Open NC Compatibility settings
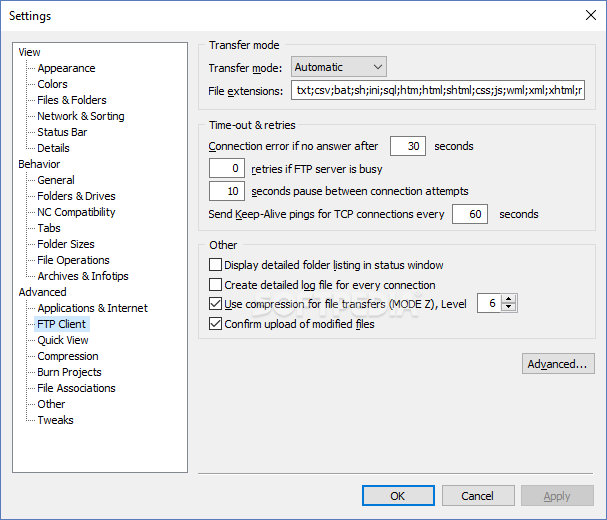Screen dimensions: 607x520 tap(76, 212)
